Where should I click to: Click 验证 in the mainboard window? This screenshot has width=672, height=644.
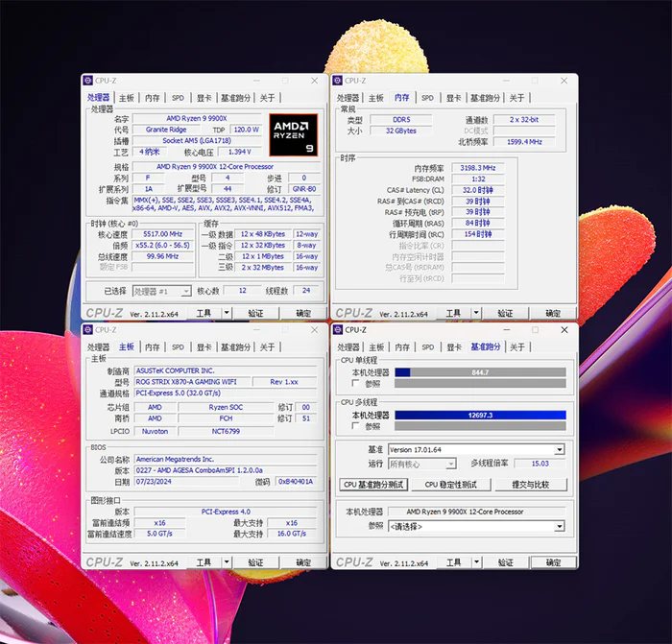click(x=256, y=562)
